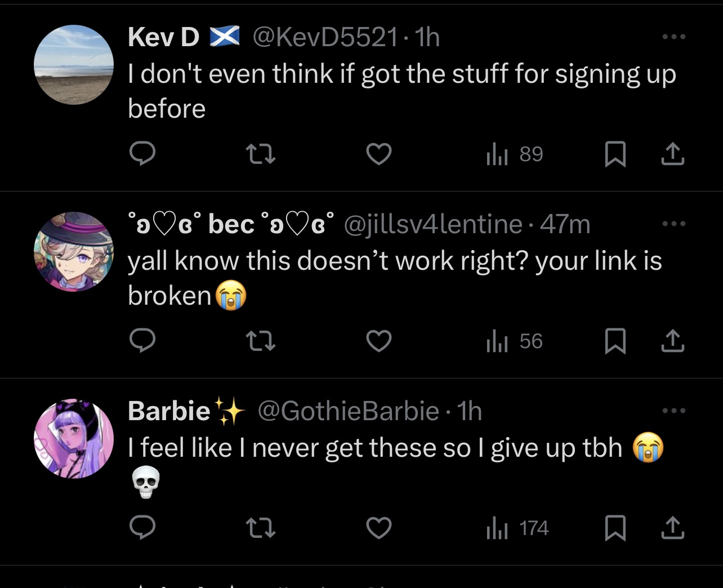Viewport: 723px width, 588px height.
Task: Reply to bec's broken link tweet
Action: 142,340
